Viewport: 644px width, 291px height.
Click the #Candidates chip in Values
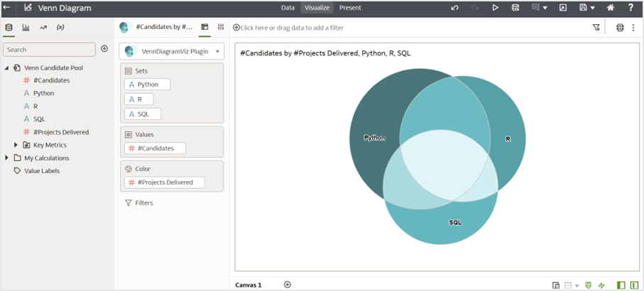pos(155,148)
